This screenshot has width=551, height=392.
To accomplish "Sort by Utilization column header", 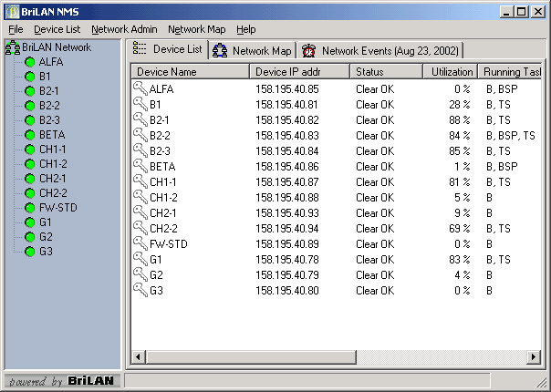I will [451, 72].
